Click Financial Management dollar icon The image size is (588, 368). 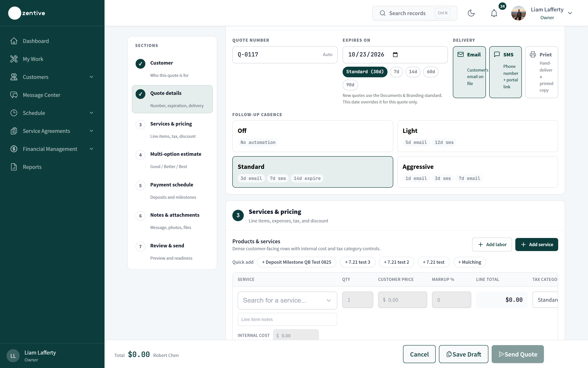click(14, 149)
